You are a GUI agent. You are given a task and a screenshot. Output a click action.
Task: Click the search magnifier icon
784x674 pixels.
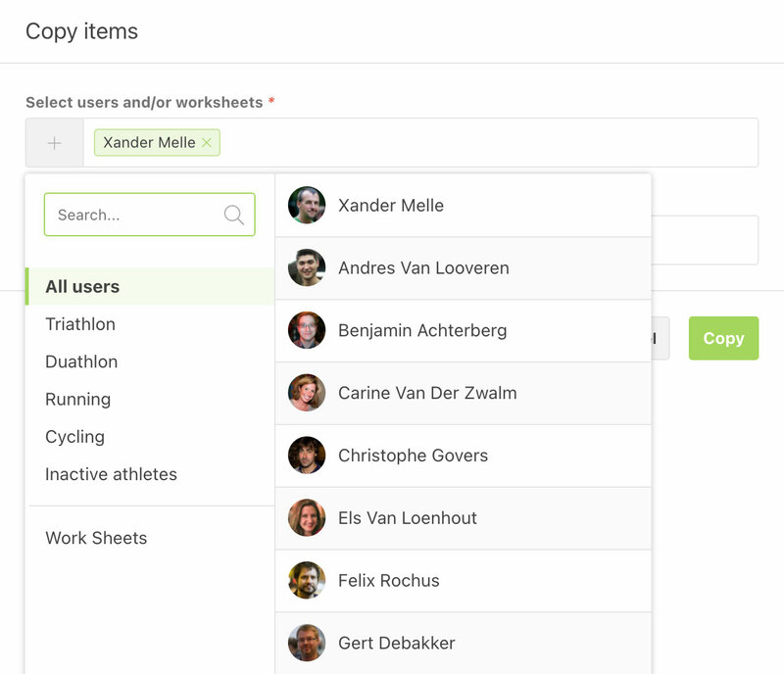(233, 215)
